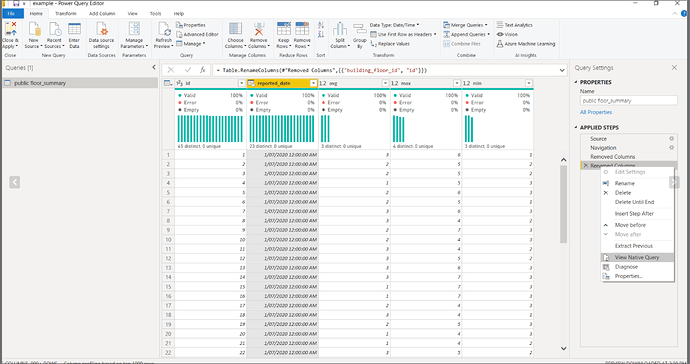Open the Manage query dropdown

click(191, 44)
